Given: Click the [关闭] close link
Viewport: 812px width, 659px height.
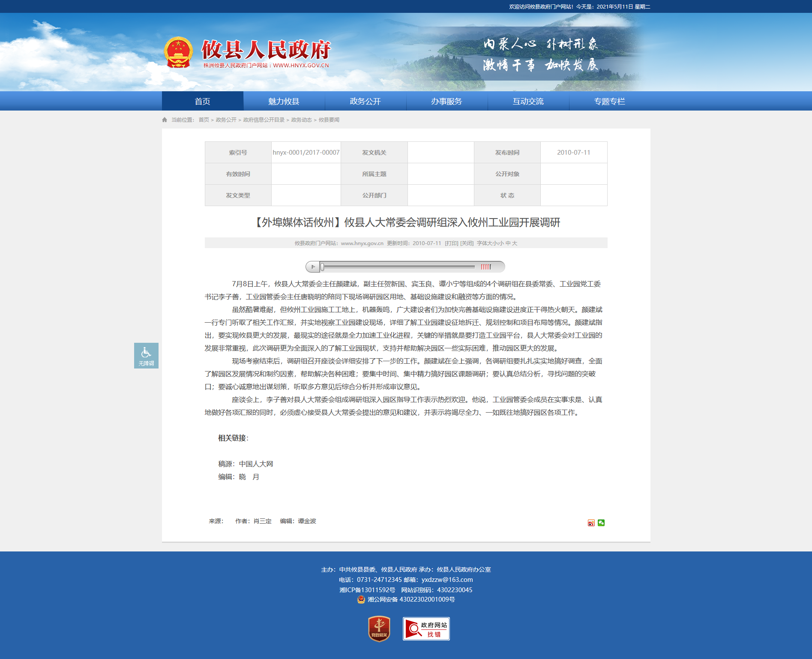Looking at the screenshot, I should pyautogui.click(x=467, y=243).
